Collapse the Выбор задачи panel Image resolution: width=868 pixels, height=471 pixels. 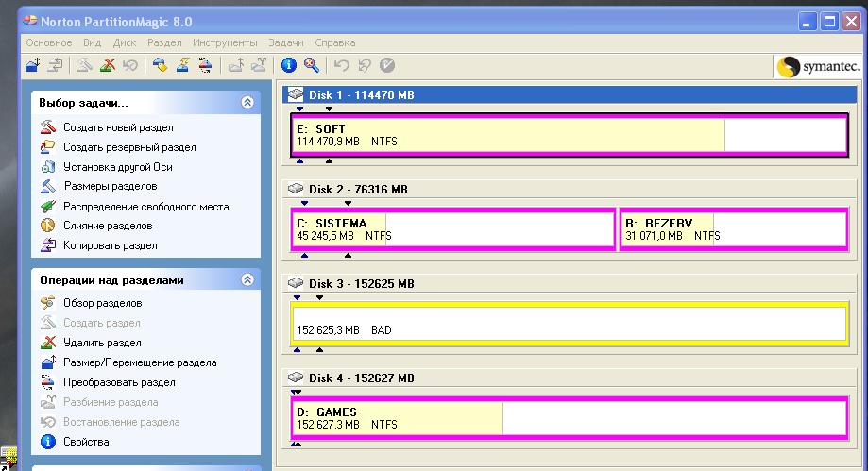point(247,102)
